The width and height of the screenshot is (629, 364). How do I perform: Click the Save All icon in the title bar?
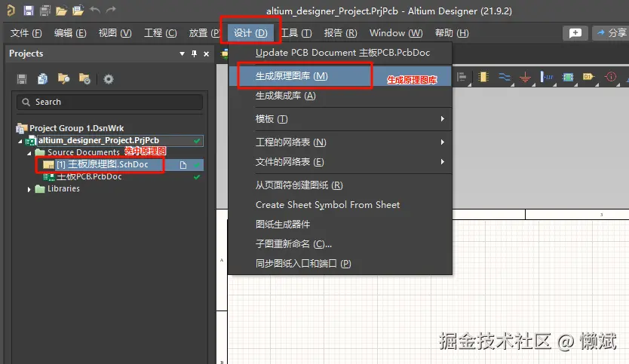pos(45,11)
